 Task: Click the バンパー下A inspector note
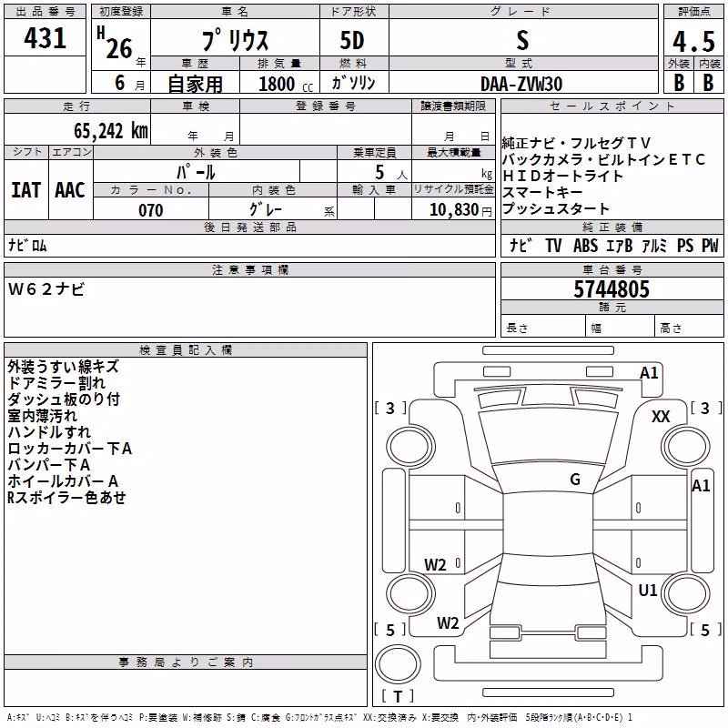(x=49, y=465)
